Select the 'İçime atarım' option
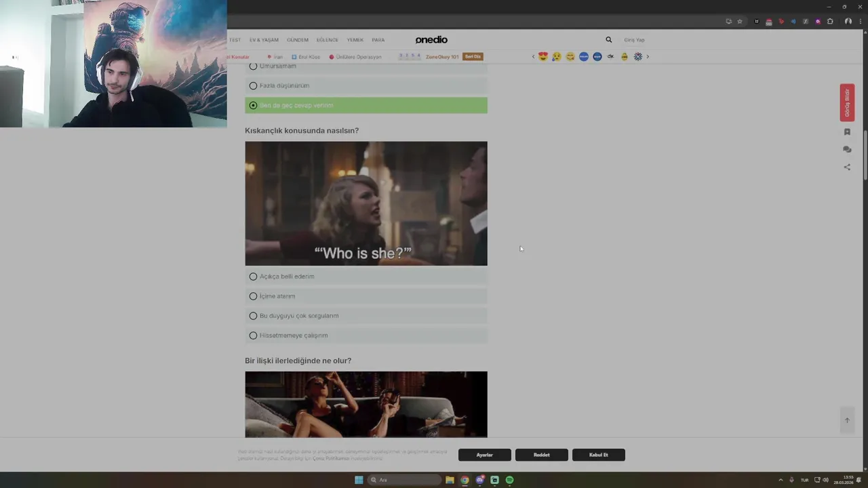The image size is (868, 488). click(x=366, y=296)
